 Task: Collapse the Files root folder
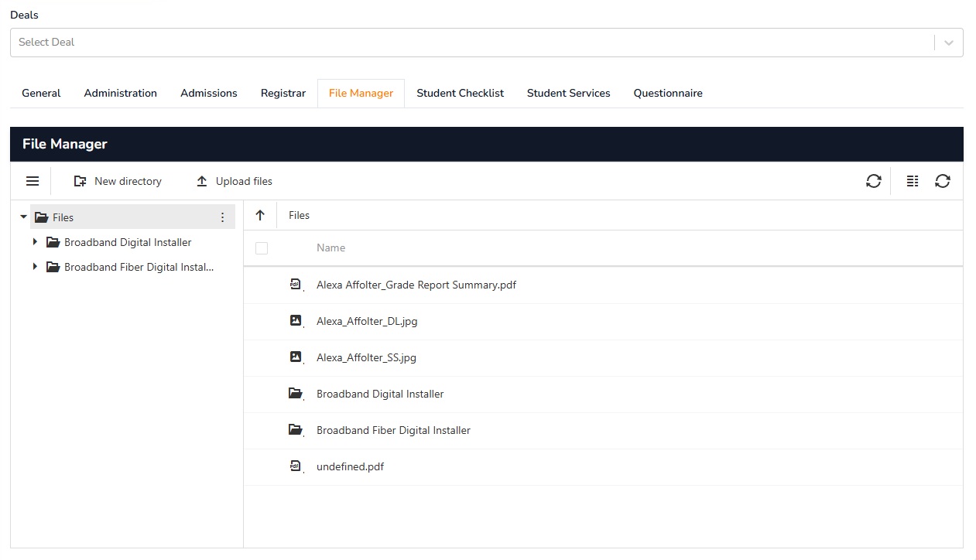click(x=22, y=217)
